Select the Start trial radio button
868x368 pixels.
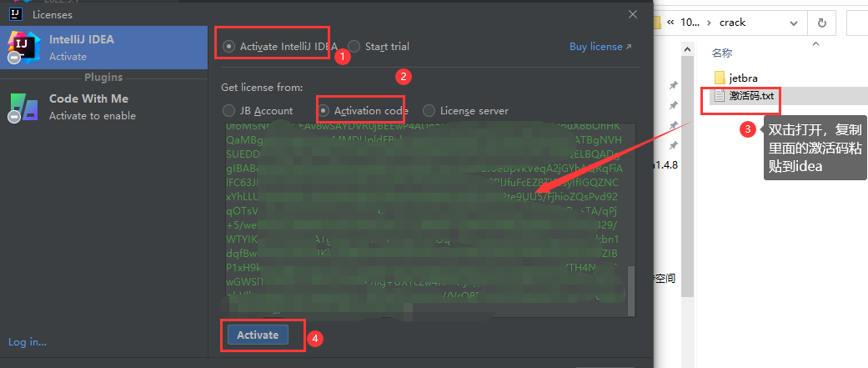tap(354, 47)
